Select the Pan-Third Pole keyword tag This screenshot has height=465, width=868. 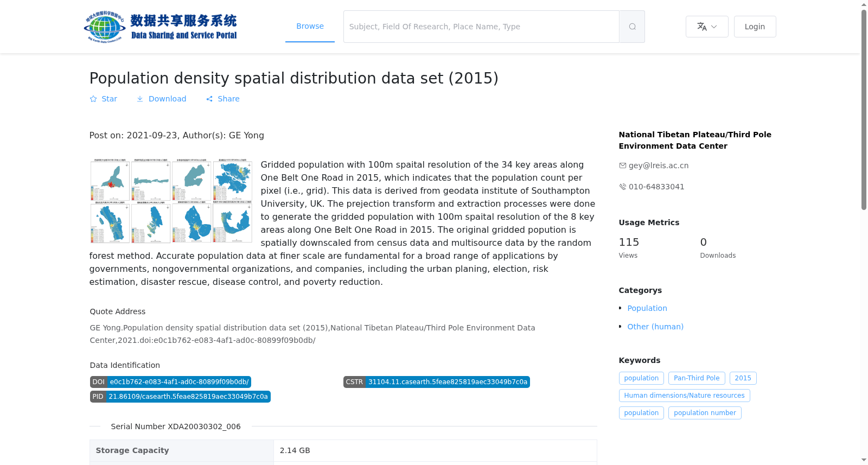point(697,378)
